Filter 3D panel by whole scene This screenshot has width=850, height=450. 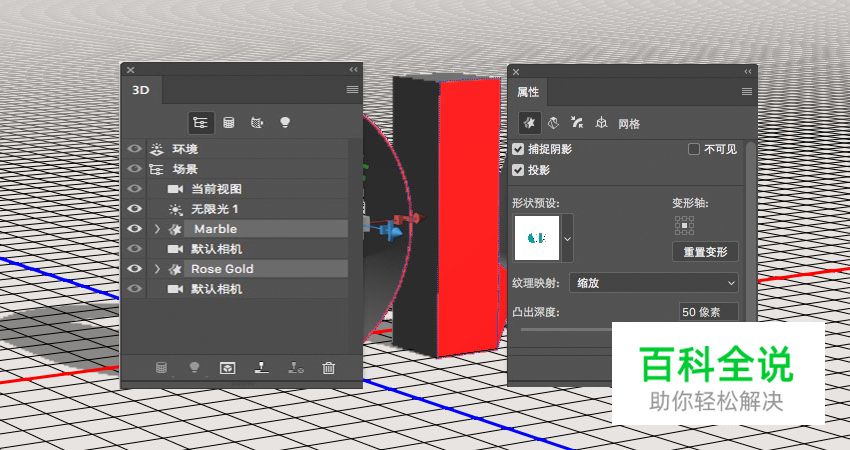(x=201, y=123)
